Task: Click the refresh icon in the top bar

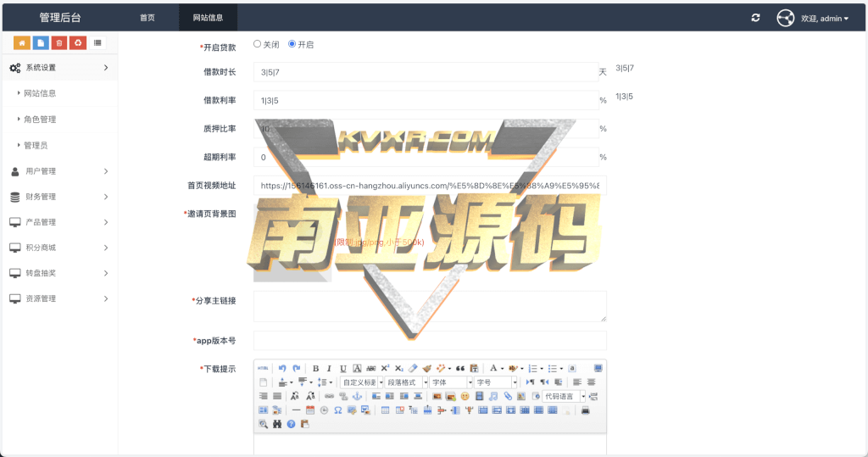Action: [x=755, y=18]
